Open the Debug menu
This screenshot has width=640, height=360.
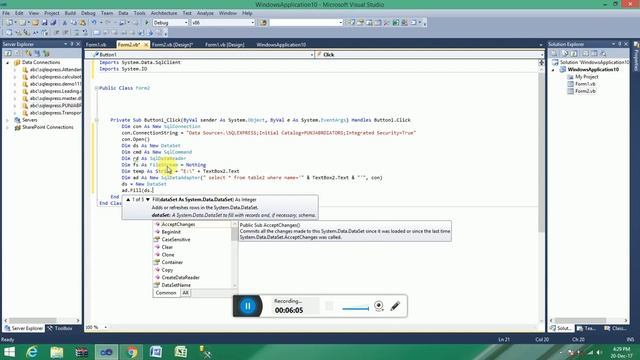[88, 13]
